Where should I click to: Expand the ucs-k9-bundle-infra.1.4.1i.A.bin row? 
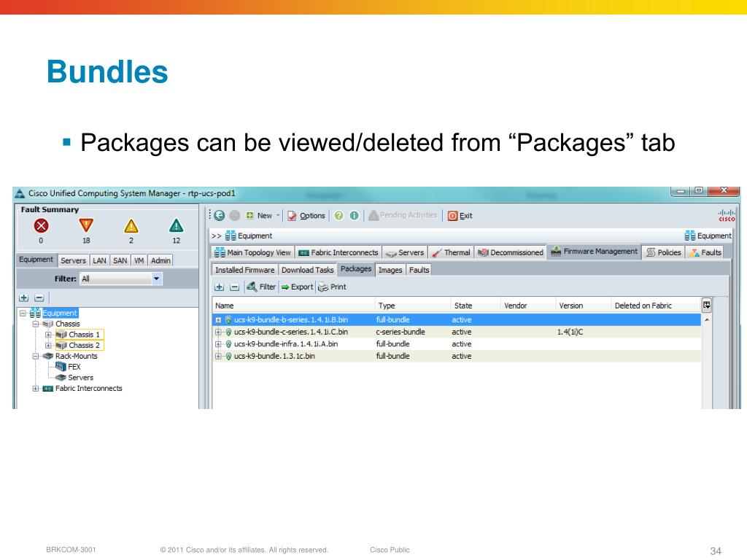(x=218, y=344)
